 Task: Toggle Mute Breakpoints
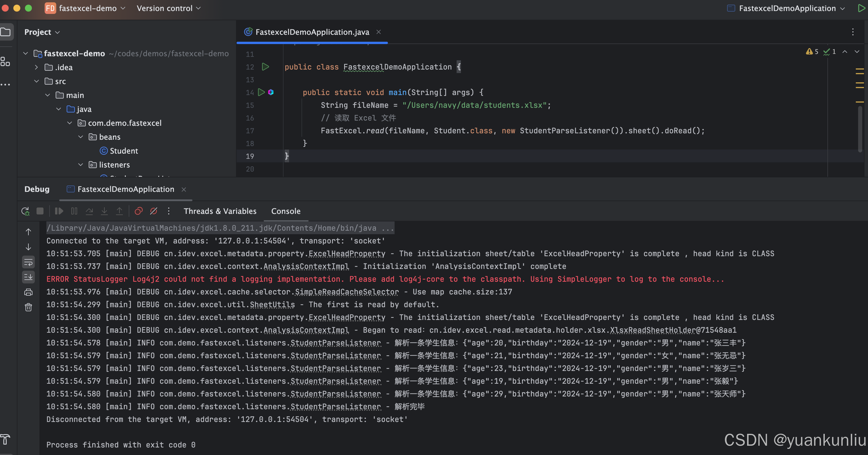[154, 211]
